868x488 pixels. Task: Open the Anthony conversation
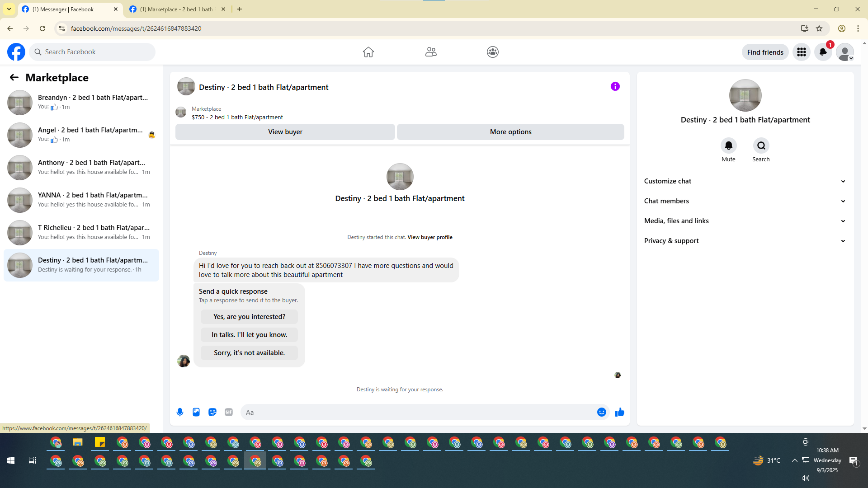[81, 168]
